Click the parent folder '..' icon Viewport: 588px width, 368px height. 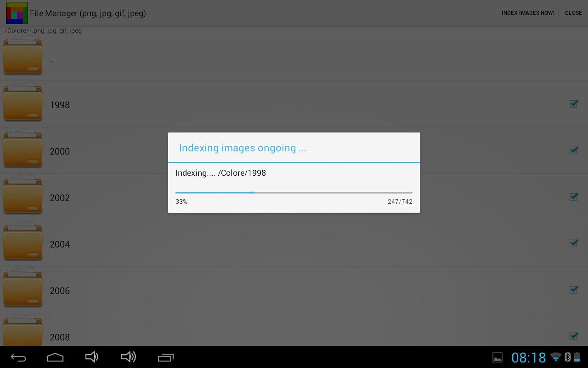tap(23, 56)
